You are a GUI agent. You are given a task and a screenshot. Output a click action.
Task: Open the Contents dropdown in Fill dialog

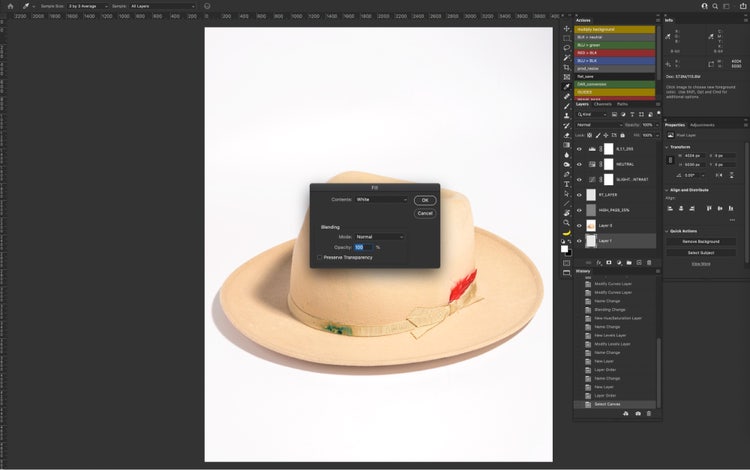click(382, 199)
